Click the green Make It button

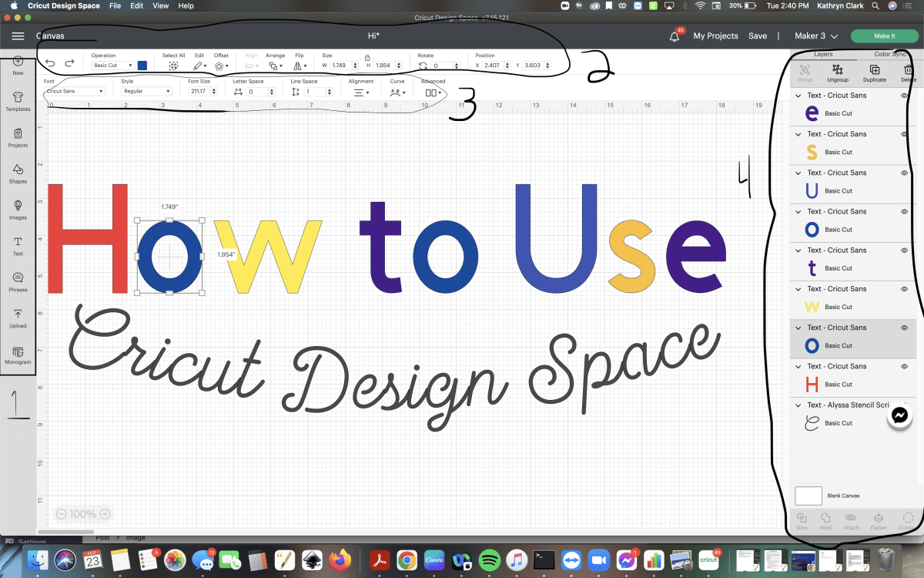click(884, 35)
